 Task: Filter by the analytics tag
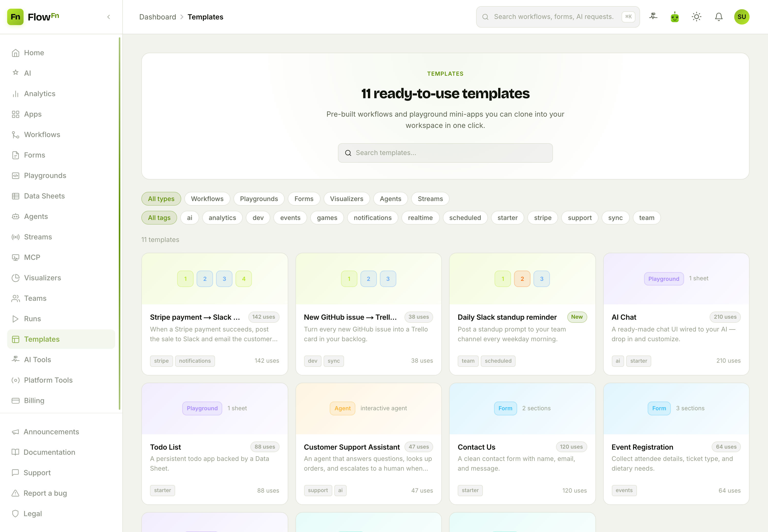[x=222, y=218]
